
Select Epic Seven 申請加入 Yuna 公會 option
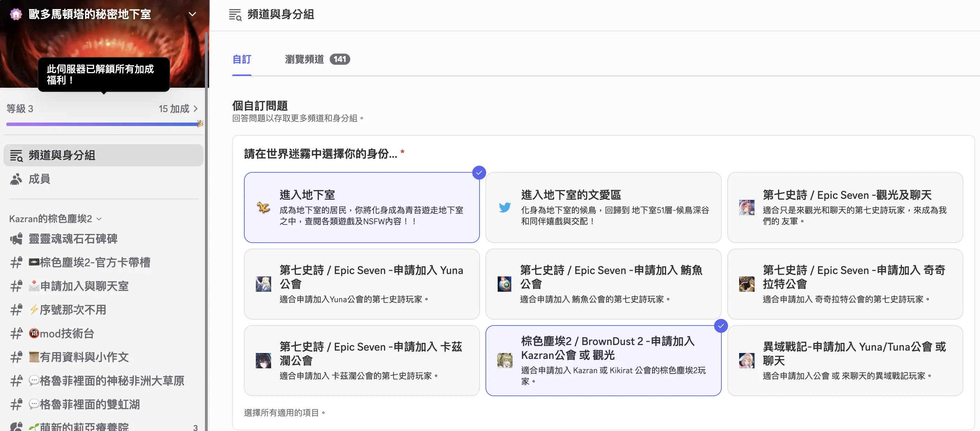(361, 284)
